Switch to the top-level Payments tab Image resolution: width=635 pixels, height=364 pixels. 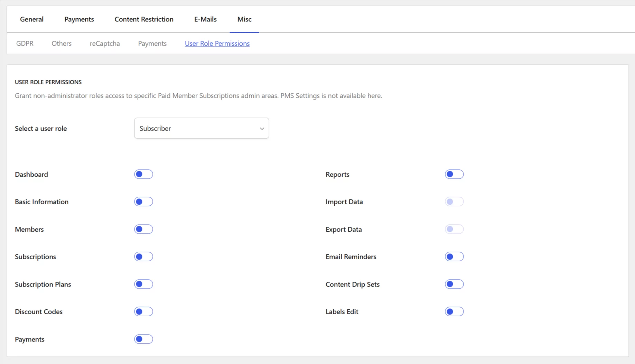[x=79, y=19]
